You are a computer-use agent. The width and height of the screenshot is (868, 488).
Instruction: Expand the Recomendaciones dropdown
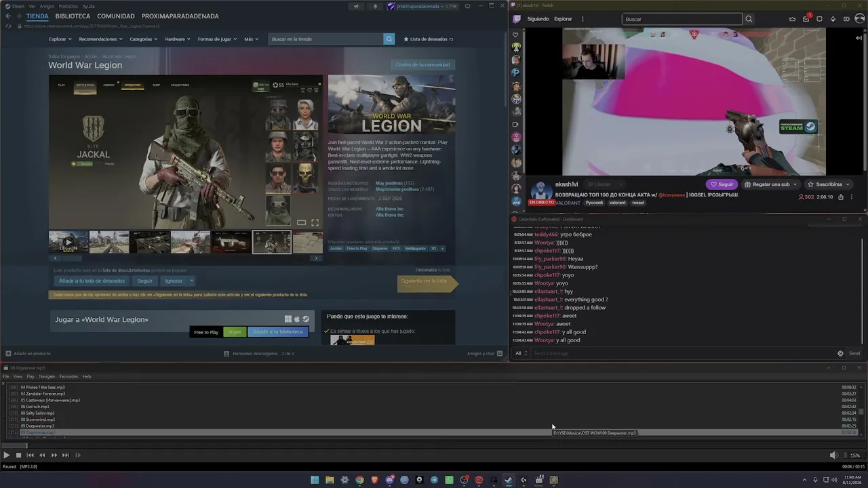100,39
